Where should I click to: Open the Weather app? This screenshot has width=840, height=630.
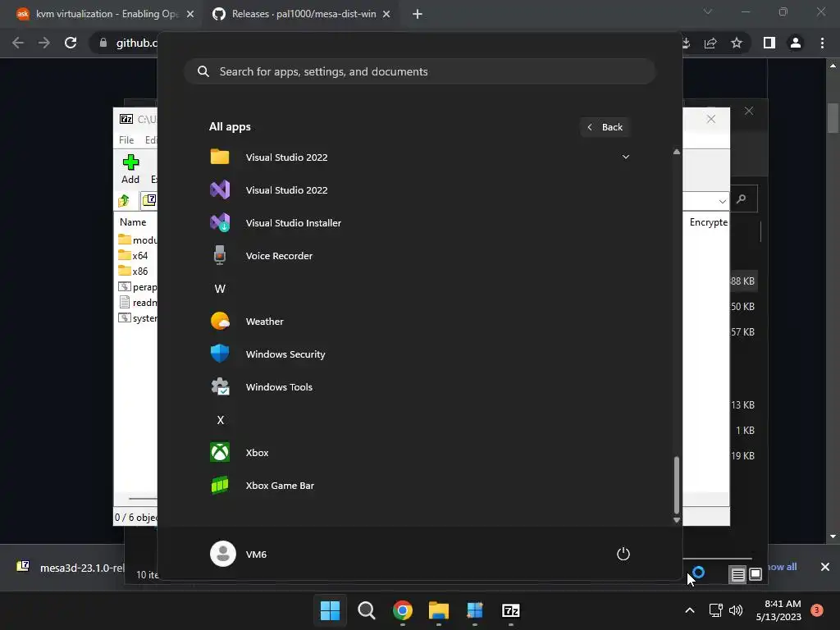(x=264, y=322)
